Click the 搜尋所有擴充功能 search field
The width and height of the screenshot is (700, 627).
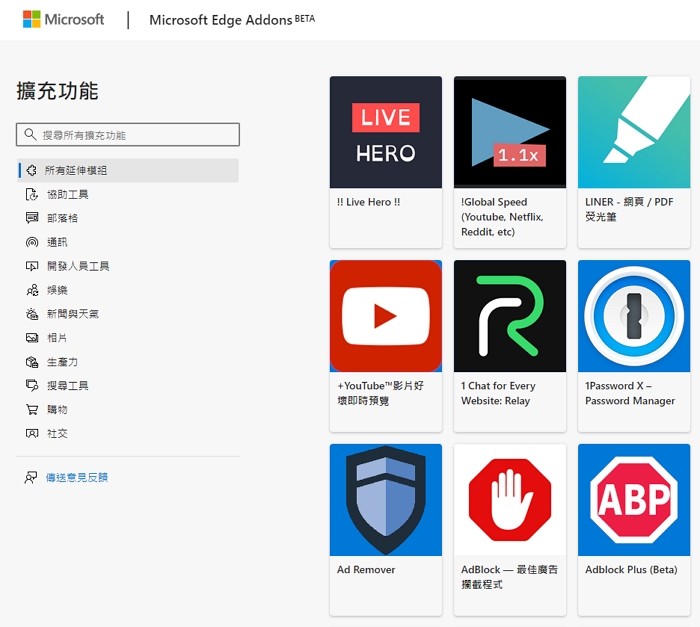128,135
